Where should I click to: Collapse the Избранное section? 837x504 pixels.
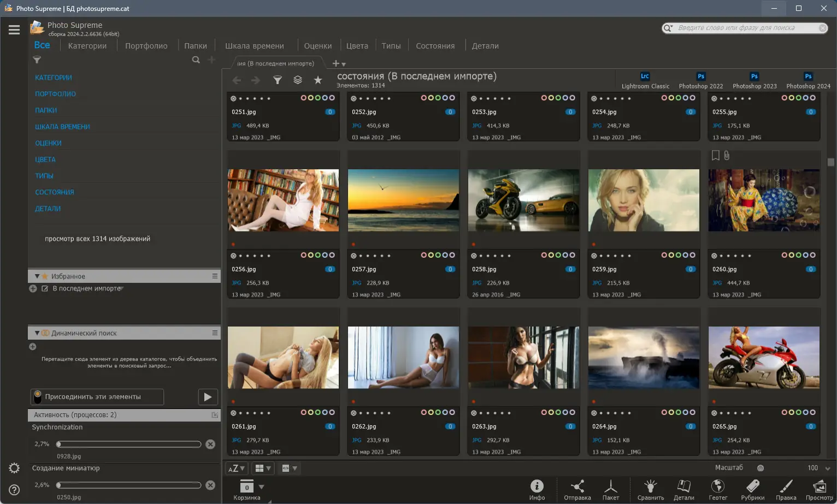37,276
